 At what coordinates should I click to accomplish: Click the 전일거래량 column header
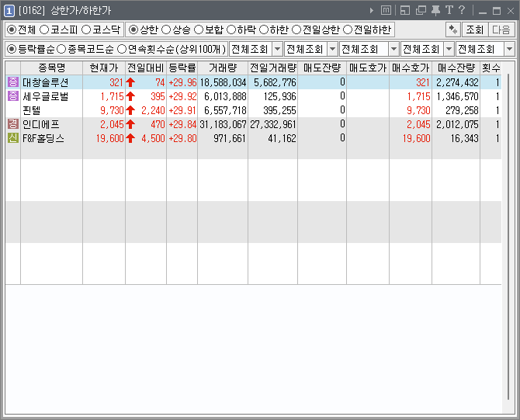point(272,68)
